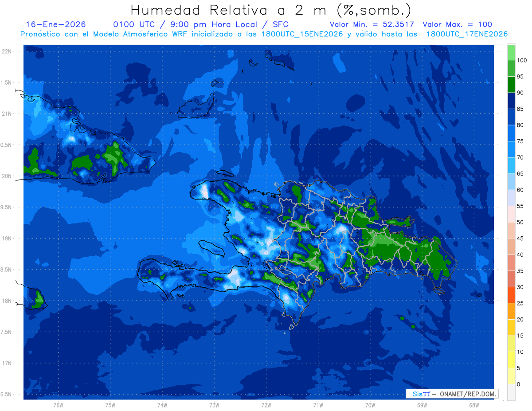Screen dimensions: 532x411
Task: Click the 'Valor Max. = 100' text
Action: tap(457, 24)
